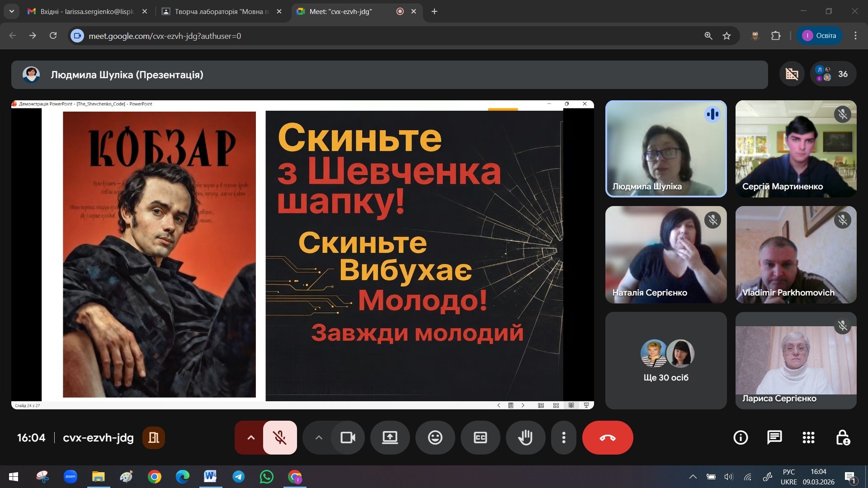Turn off the camera
This screenshot has width=868, height=488.
pos(348,437)
